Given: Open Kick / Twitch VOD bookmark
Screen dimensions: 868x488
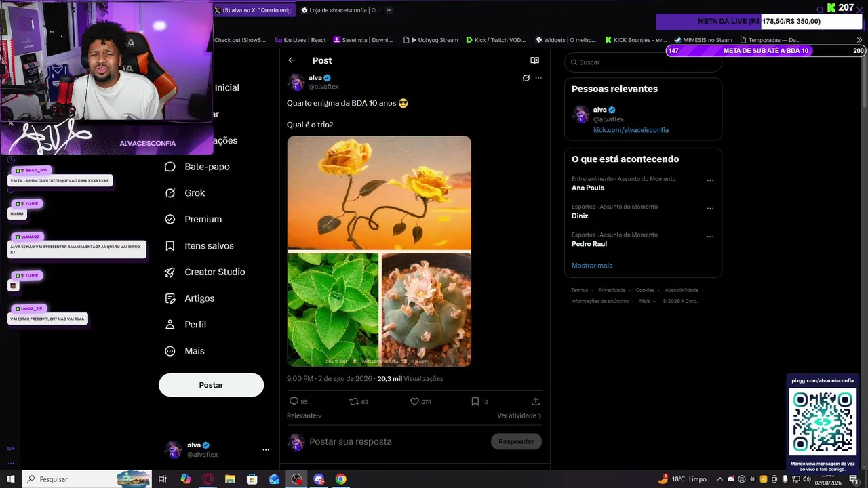Looking at the screenshot, I should pyautogui.click(x=496, y=40).
